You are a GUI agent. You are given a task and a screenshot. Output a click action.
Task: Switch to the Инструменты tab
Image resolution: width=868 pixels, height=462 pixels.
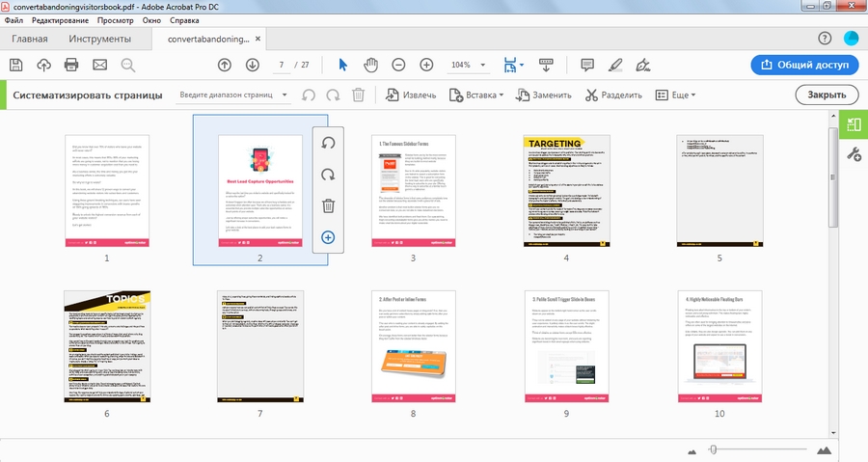(x=99, y=40)
